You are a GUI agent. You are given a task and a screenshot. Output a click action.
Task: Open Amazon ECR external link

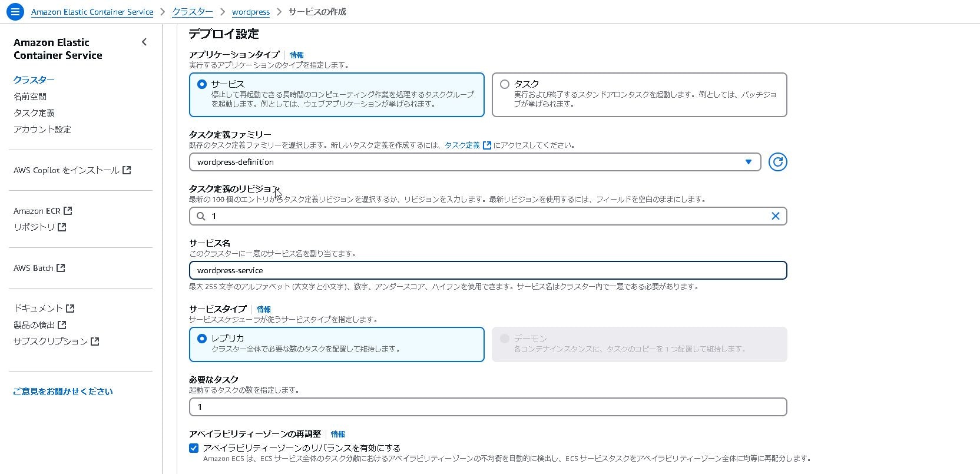[42, 211]
